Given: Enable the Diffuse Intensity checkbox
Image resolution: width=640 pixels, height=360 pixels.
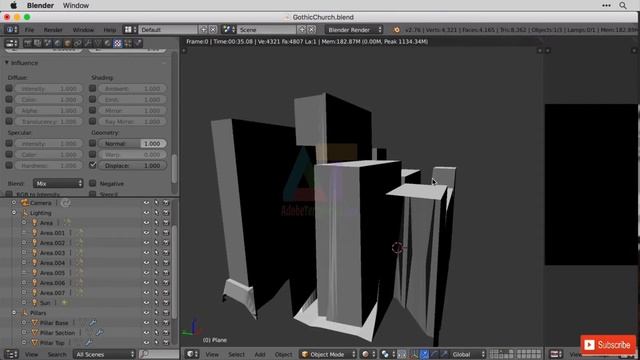Looking at the screenshot, I should (9, 88).
